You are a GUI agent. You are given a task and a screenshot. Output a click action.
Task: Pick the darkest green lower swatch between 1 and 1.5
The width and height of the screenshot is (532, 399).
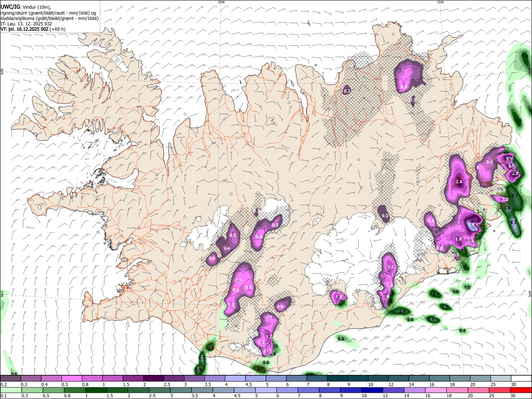[96, 390]
